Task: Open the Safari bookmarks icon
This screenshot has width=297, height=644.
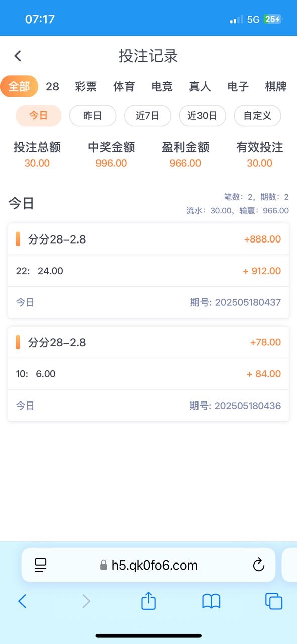Action: point(211,601)
